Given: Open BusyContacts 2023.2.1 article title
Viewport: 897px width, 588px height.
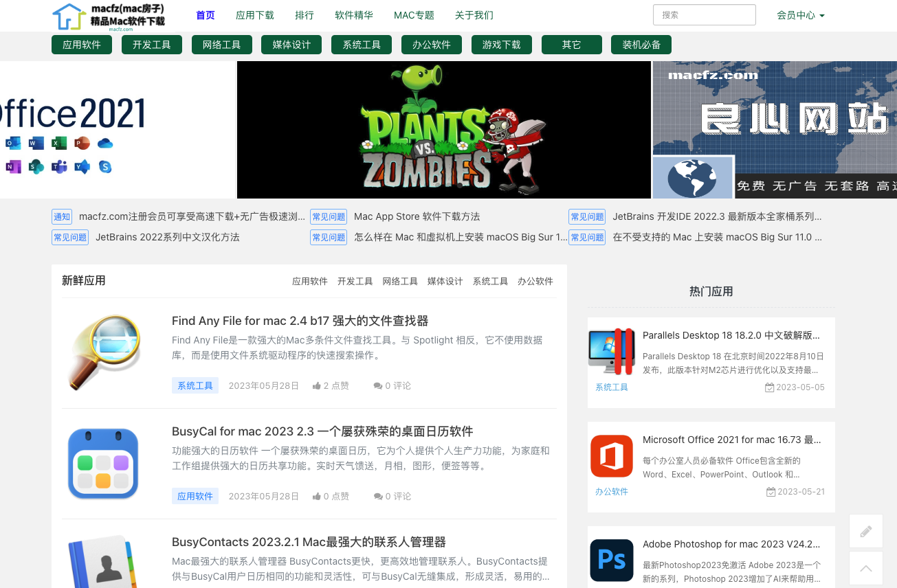Looking at the screenshot, I should click(309, 542).
